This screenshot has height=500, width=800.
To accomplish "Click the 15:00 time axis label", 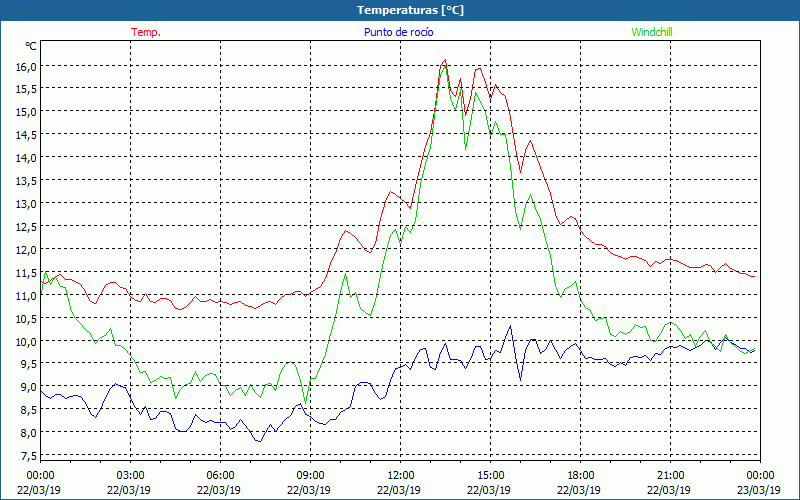I will (x=490, y=476).
